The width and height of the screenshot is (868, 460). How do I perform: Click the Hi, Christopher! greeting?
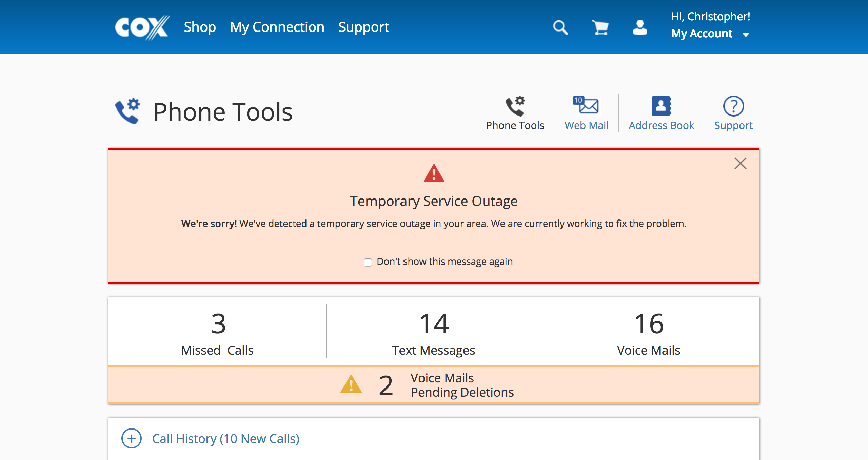point(711,16)
